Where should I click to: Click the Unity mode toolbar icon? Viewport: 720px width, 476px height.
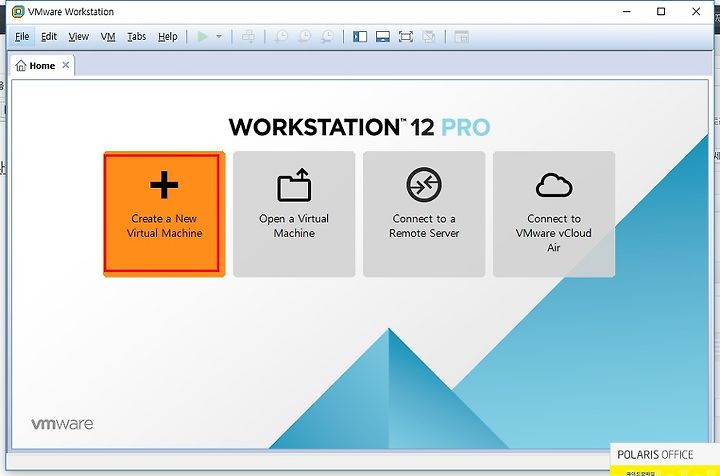429,37
